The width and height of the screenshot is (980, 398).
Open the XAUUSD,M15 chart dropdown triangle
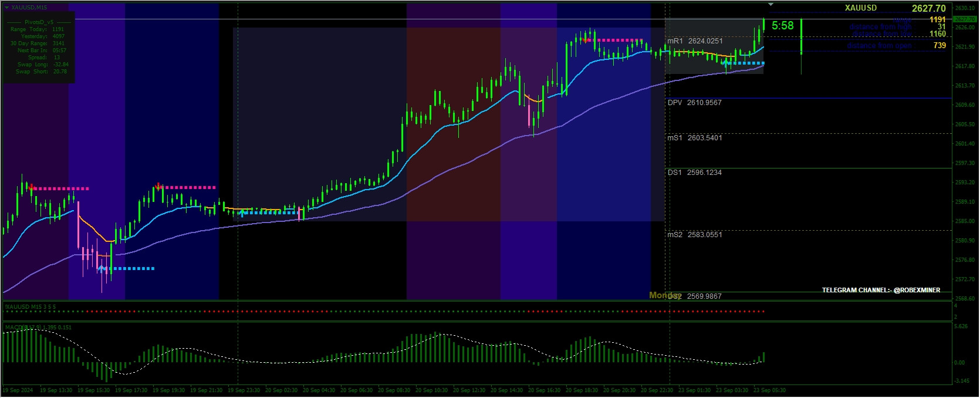(6, 7)
